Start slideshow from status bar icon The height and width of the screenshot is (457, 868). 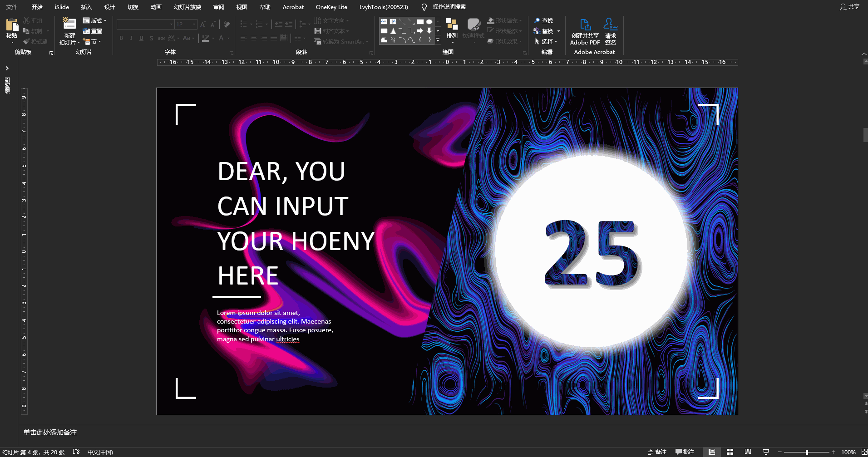pos(766,452)
